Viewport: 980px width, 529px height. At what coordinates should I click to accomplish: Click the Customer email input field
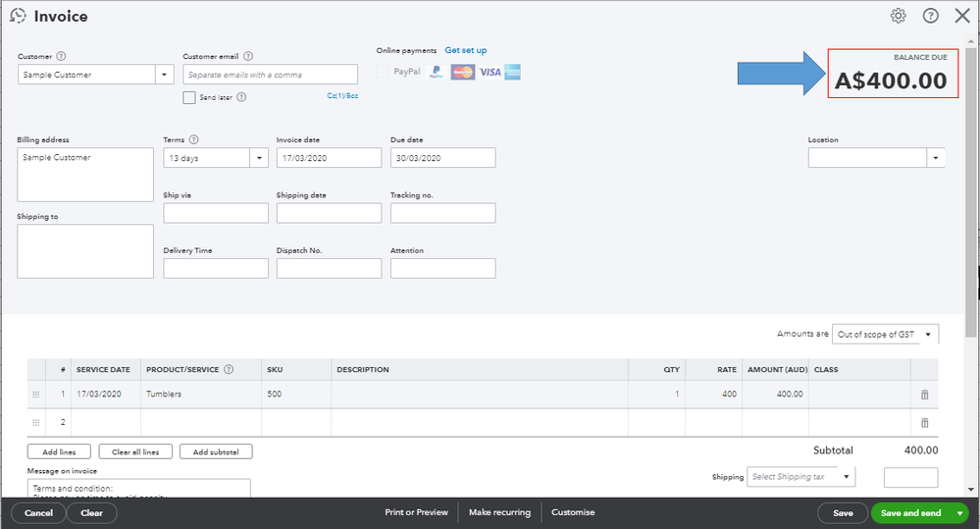click(270, 75)
